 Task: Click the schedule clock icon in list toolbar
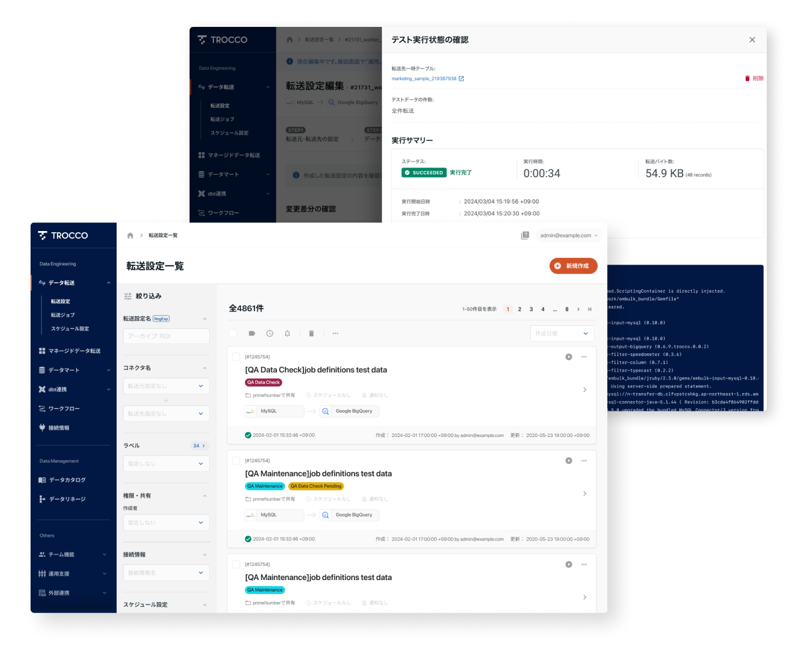click(x=270, y=334)
